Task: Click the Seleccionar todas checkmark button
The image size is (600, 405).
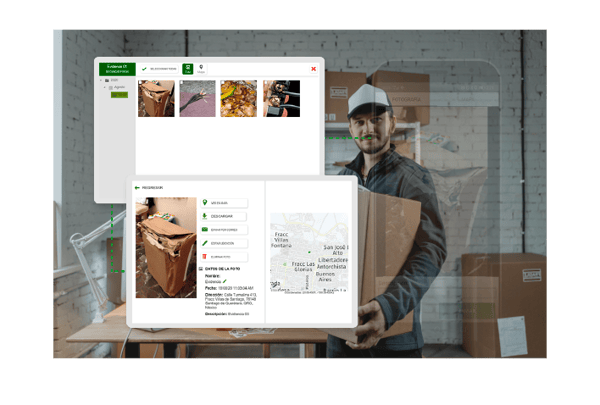Action: [x=159, y=69]
